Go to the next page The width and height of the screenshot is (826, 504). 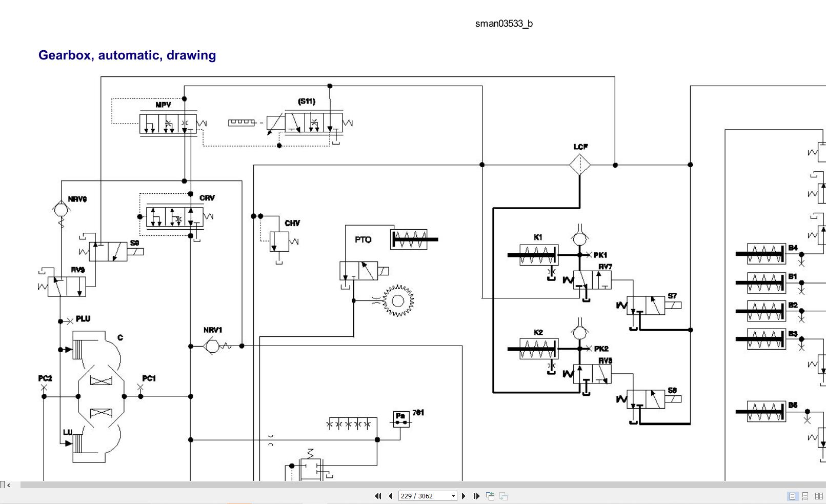click(x=464, y=496)
